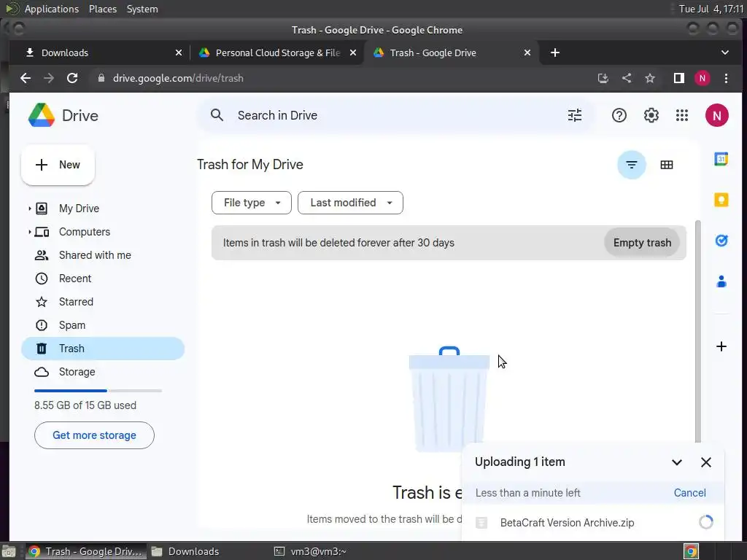Click the storage usage bar
This screenshot has height=560, width=747.
coord(98,391)
